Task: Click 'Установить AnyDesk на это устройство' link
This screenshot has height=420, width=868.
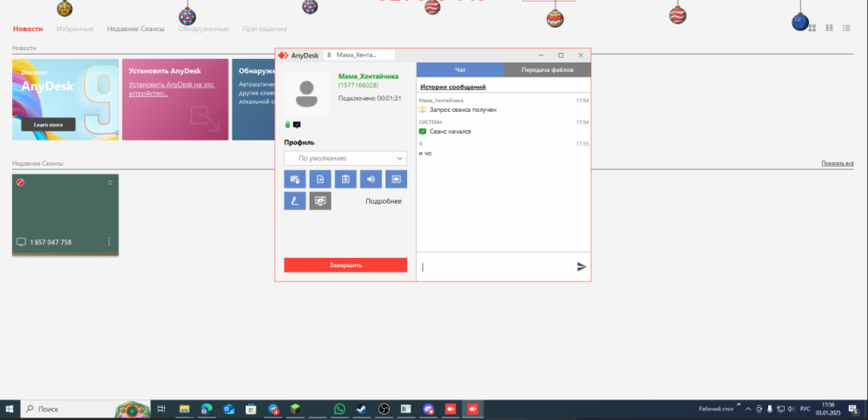Action: tap(172, 89)
